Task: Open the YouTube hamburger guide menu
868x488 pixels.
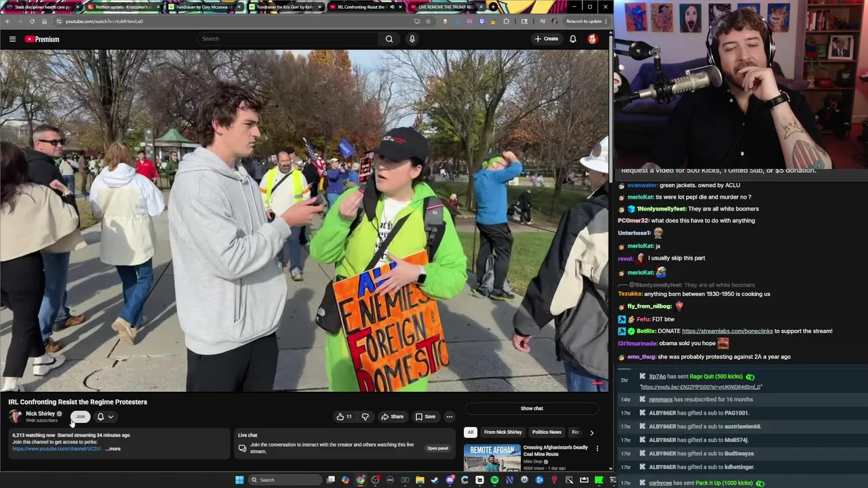Action: pyautogui.click(x=12, y=39)
